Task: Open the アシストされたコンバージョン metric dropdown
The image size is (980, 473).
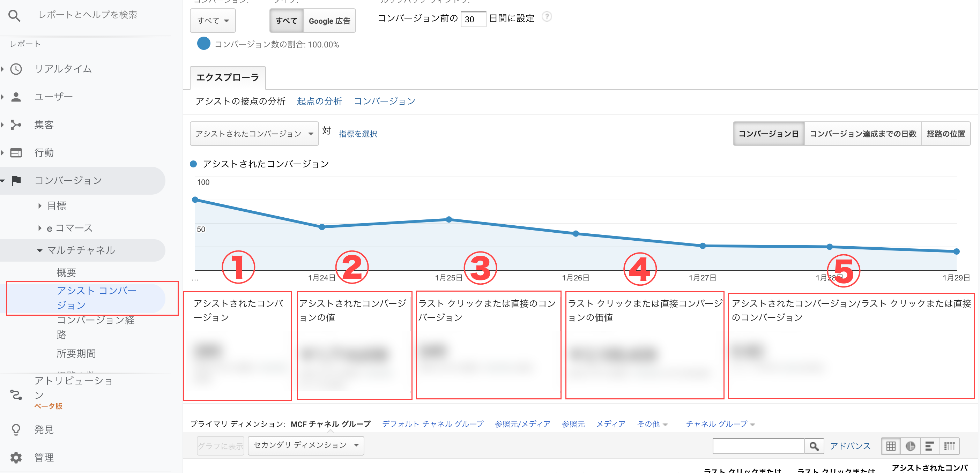Action: [x=254, y=133]
